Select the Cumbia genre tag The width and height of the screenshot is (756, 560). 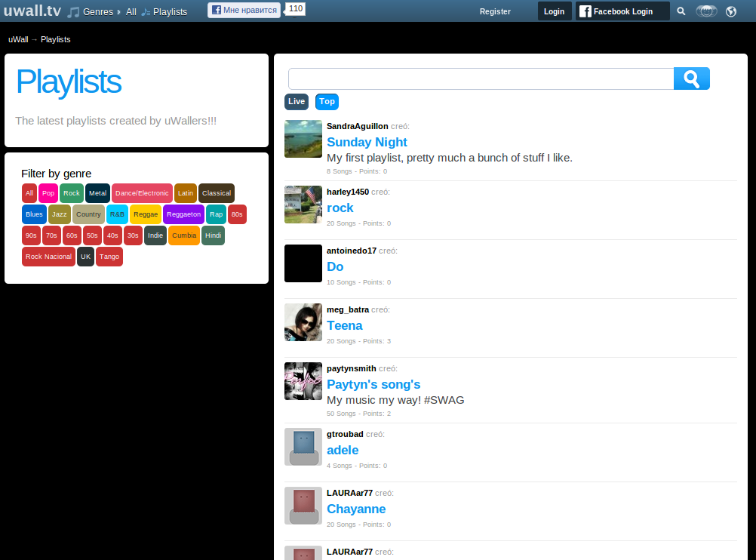point(184,235)
